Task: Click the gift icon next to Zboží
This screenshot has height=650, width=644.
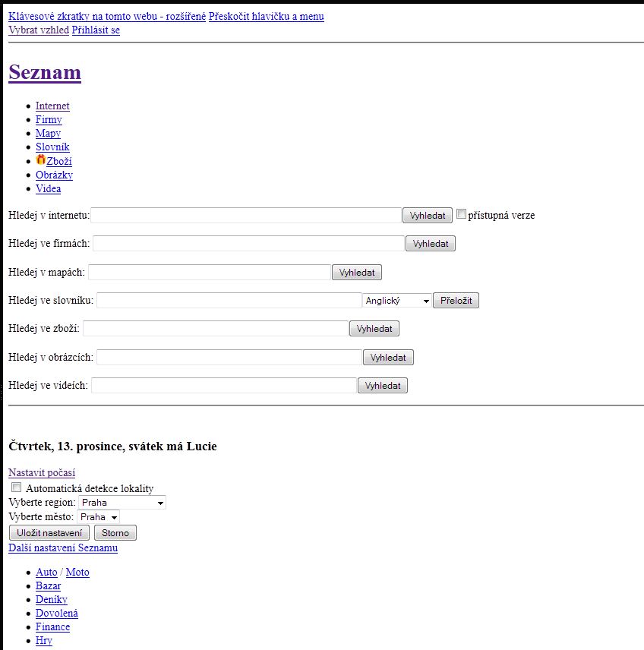Action: pyautogui.click(x=41, y=159)
